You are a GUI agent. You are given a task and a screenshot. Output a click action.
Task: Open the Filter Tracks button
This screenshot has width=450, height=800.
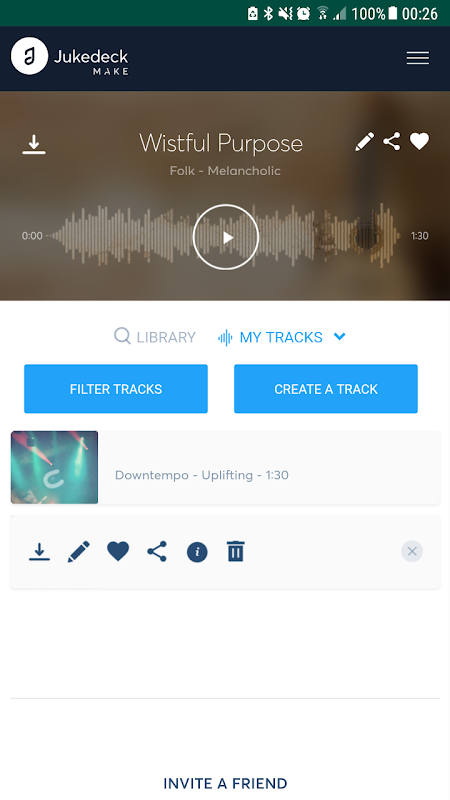point(116,389)
